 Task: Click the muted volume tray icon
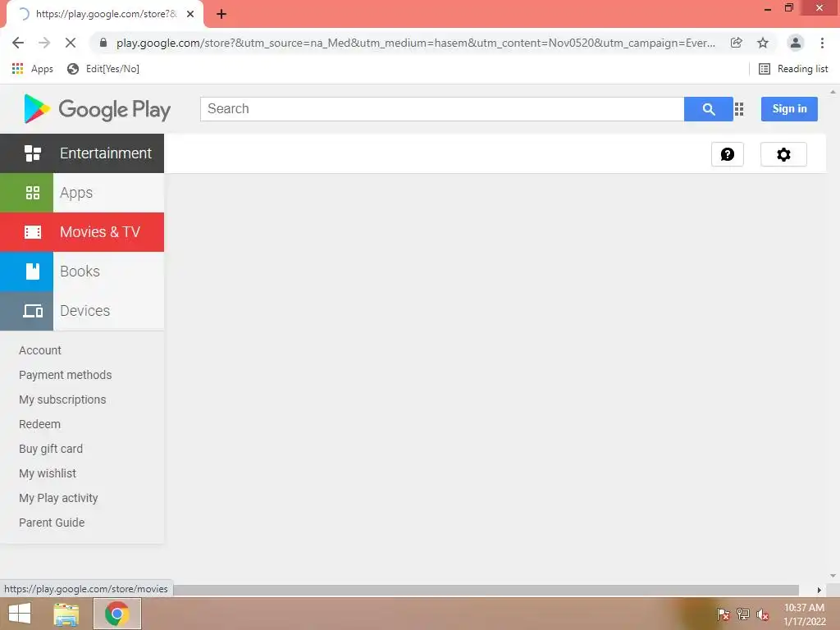point(763,614)
